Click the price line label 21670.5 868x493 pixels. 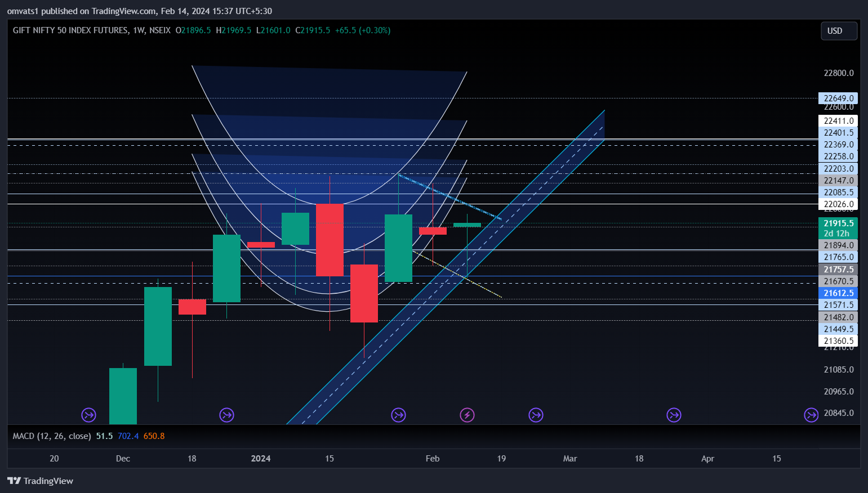(x=838, y=281)
